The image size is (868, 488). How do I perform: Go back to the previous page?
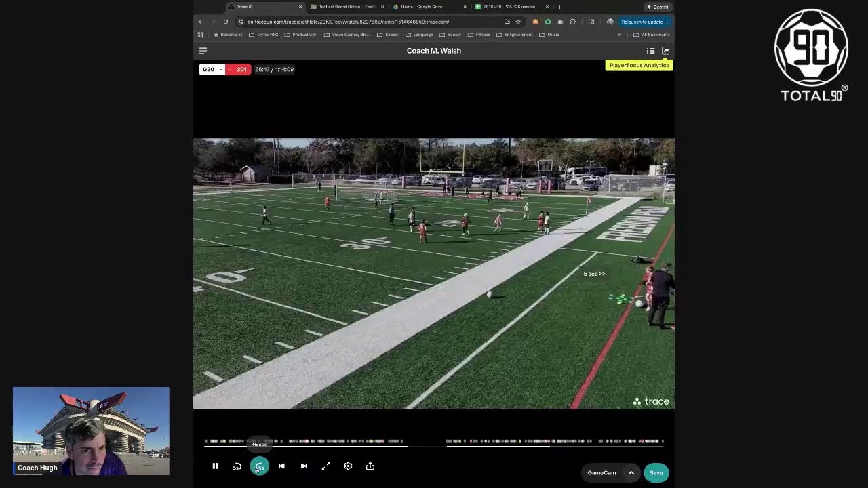(x=201, y=22)
